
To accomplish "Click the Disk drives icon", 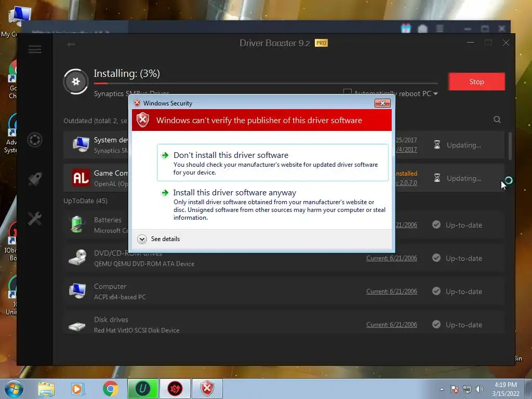I will pyautogui.click(x=77, y=326).
